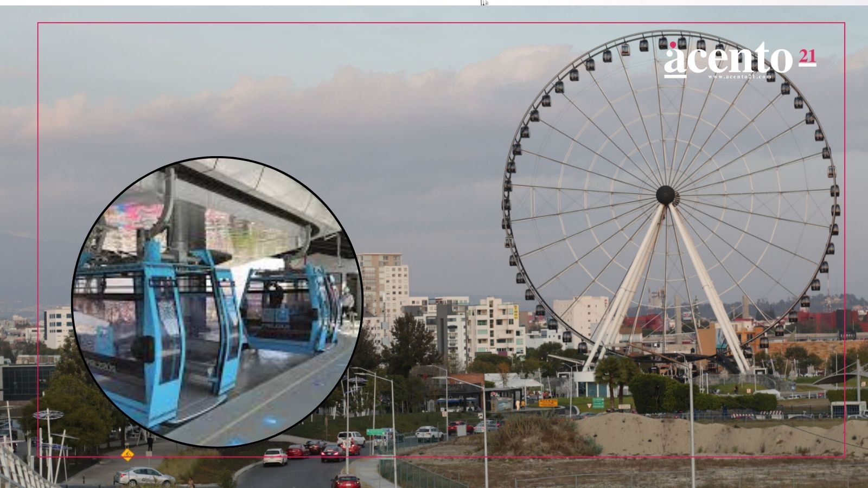Viewport: 868px width, 488px height.
Task: Click the white Ferris wheel support legs
Action: point(665,287)
